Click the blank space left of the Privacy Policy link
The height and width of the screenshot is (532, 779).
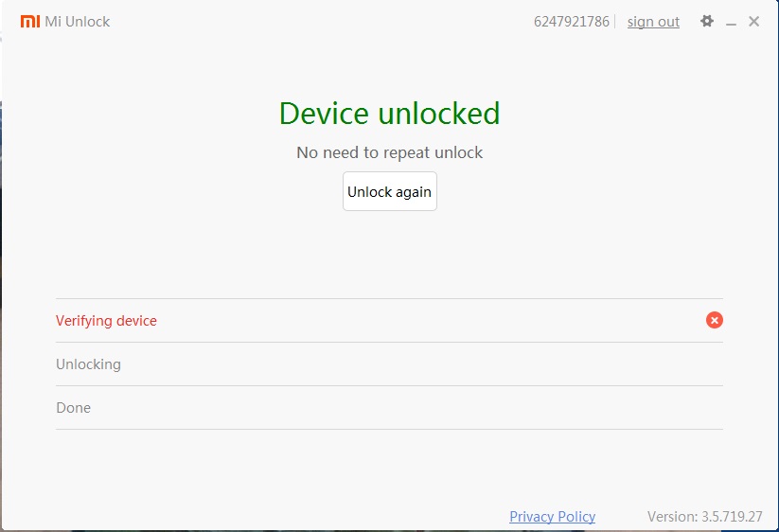click(x=284, y=516)
